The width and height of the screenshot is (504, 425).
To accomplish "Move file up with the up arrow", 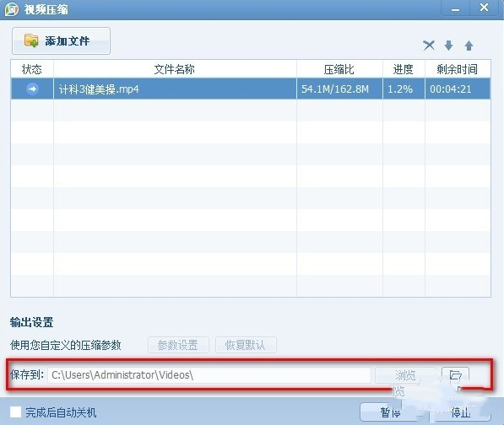I will click(469, 46).
